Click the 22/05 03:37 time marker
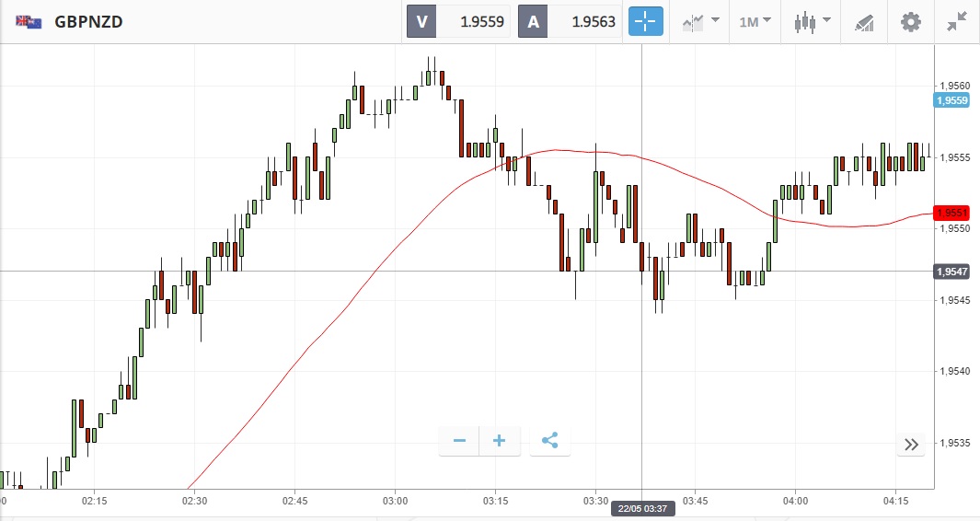 tap(642, 507)
